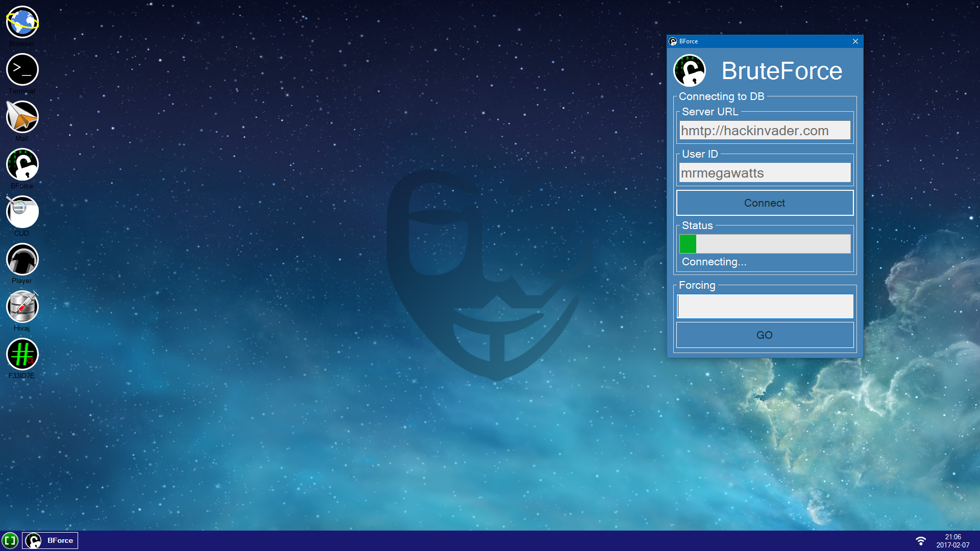Click the Connect button
Screen dimensions: 980x551
coord(765,203)
